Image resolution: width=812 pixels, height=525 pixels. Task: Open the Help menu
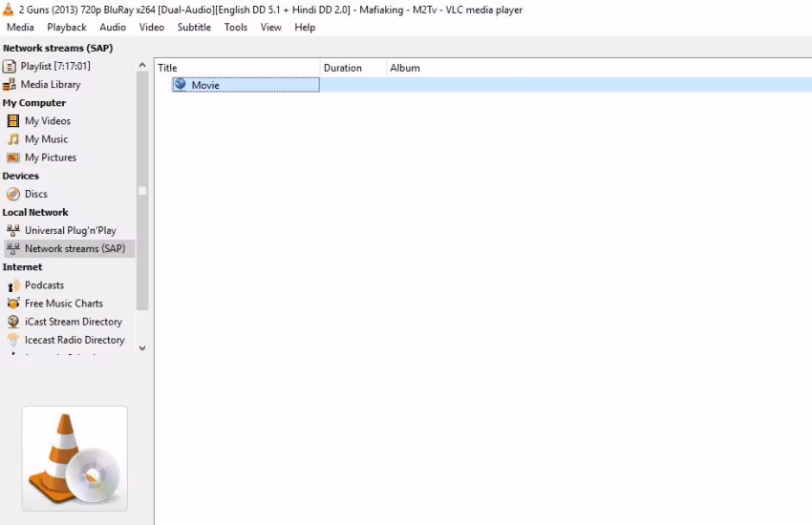point(305,28)
